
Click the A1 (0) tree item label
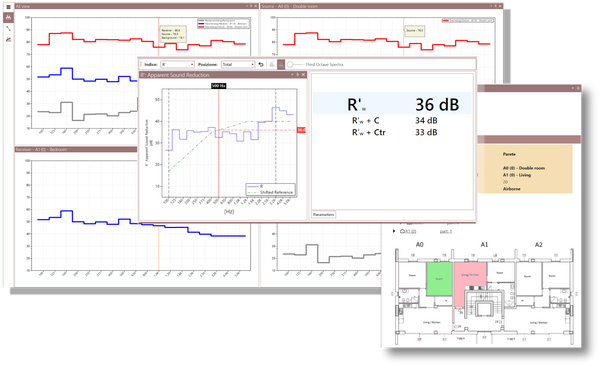coord(410,231)
